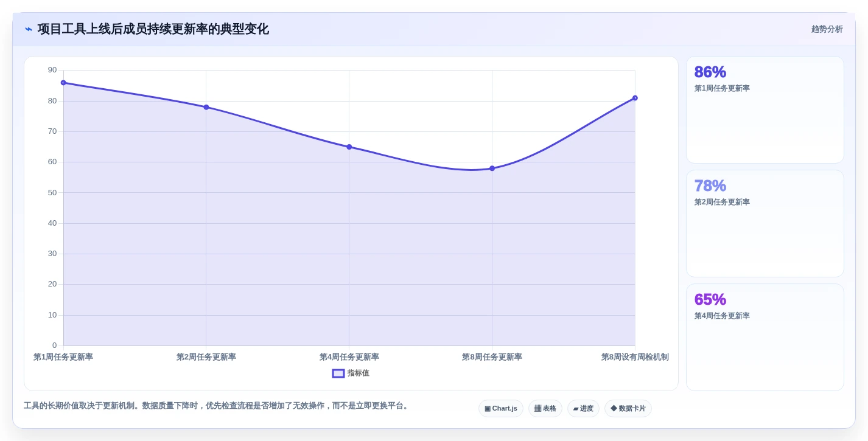Click the 第4周任务更新率 data point on the chart
Viewport: 868px width, 441px height.
pyautogui.click(x=349, y=147)
